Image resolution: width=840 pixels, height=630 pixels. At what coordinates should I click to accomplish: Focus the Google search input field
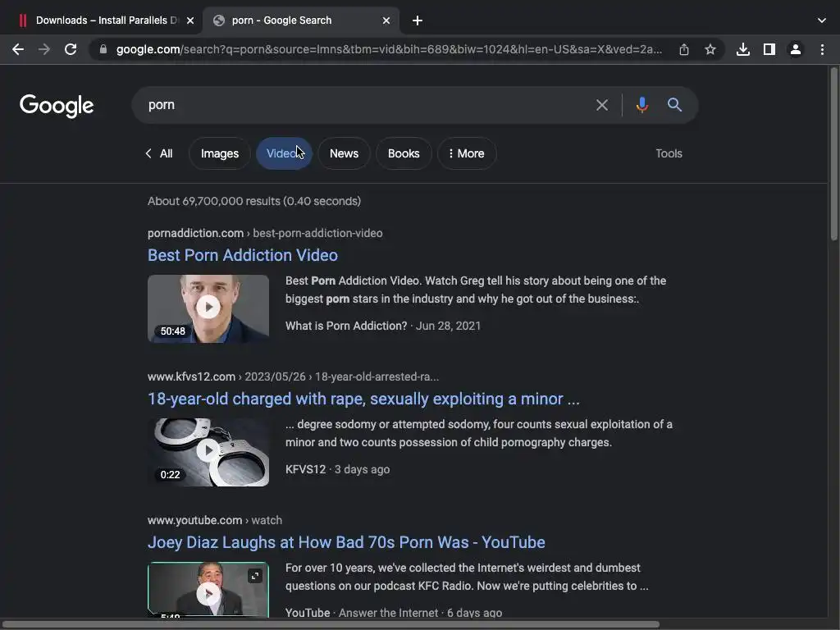(x=364, y=105)
